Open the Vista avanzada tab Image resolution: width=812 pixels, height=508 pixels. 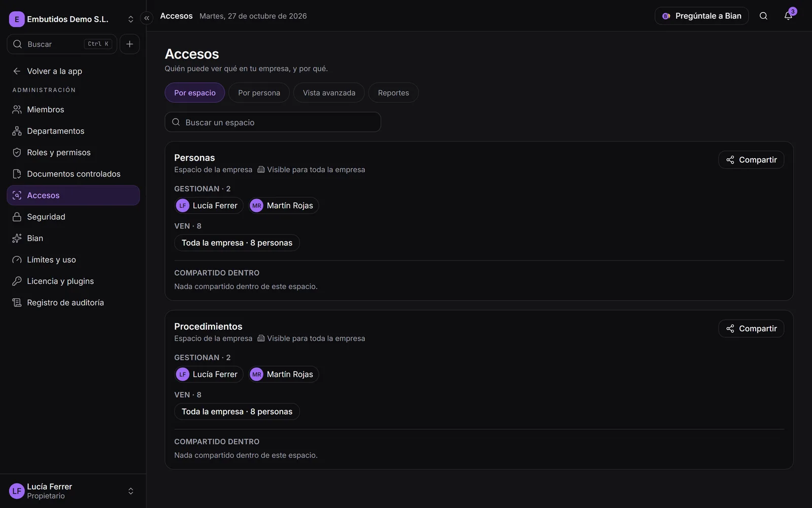point(329,93)
